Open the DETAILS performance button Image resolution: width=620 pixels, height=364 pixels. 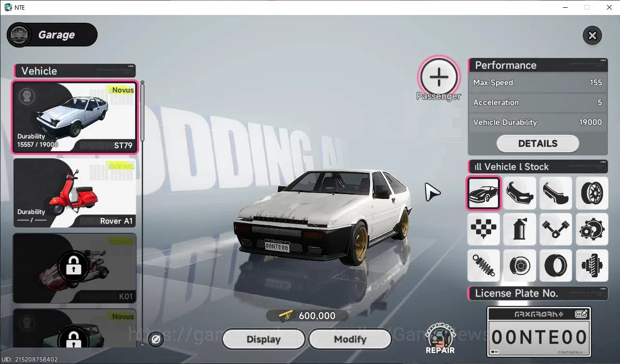(x=538, y=143)
